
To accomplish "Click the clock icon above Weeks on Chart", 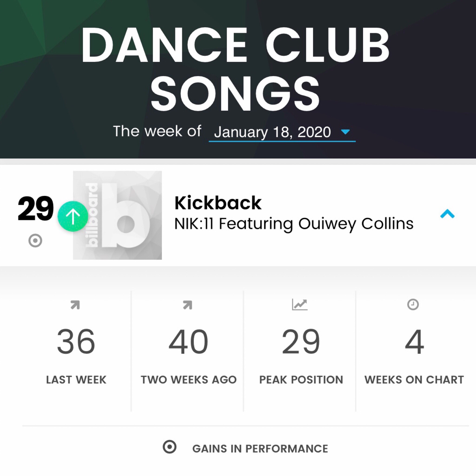I will (x=413, y=304).
